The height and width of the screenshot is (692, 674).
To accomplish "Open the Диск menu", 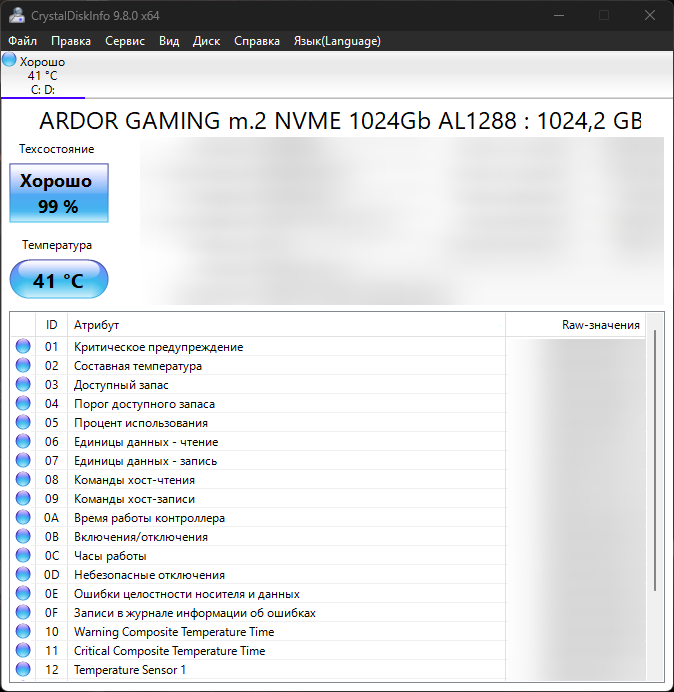I will click(x=206, y=41).
